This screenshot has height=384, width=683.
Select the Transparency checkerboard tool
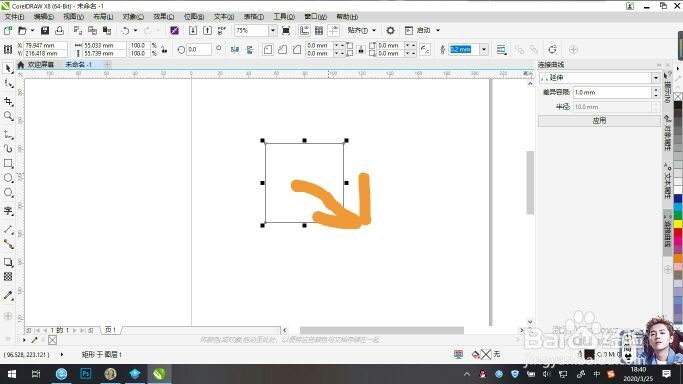coord(8,276)
